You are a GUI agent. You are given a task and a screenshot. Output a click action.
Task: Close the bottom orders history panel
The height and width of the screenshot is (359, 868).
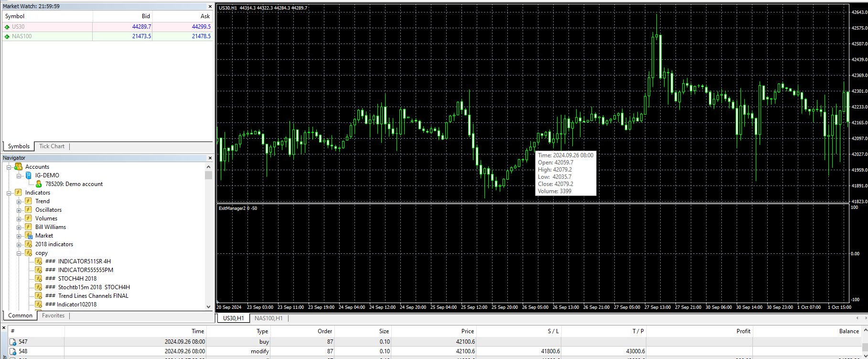4,328
